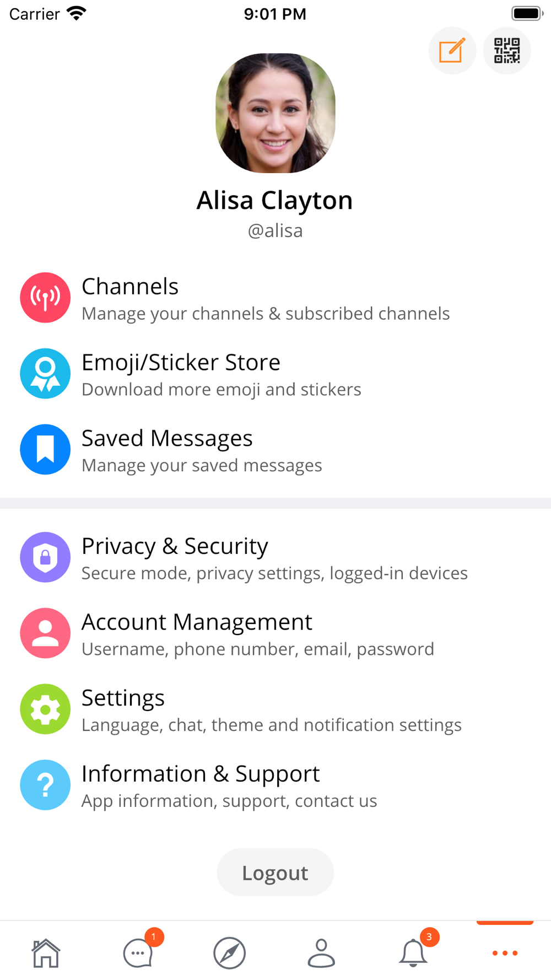Open the profile person tab
Viewport: 551px width, 980px height.
(321, 953)
